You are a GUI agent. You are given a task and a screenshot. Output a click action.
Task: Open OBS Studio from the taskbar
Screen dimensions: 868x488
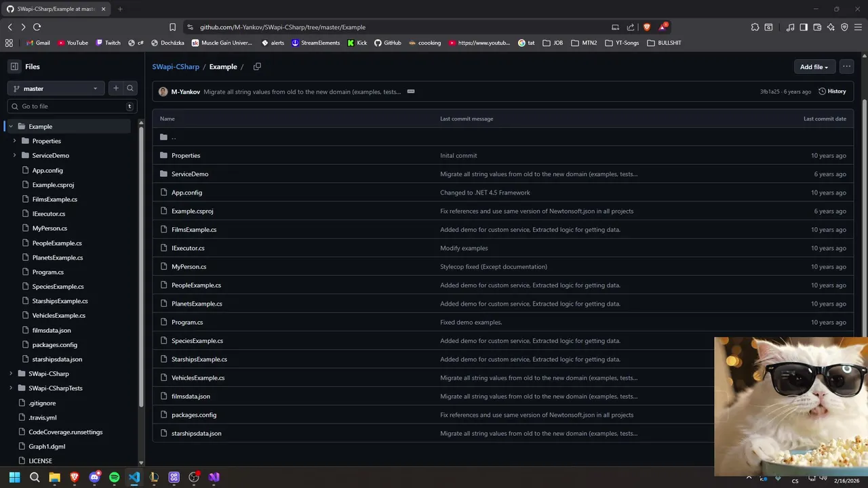point(194,477)
